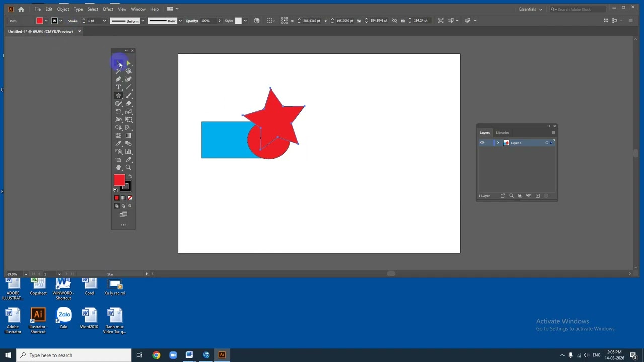Click Edit Toolbar three dots
Image resolution: width=644 pixels, height=362 pixels.
click(123, 225)
